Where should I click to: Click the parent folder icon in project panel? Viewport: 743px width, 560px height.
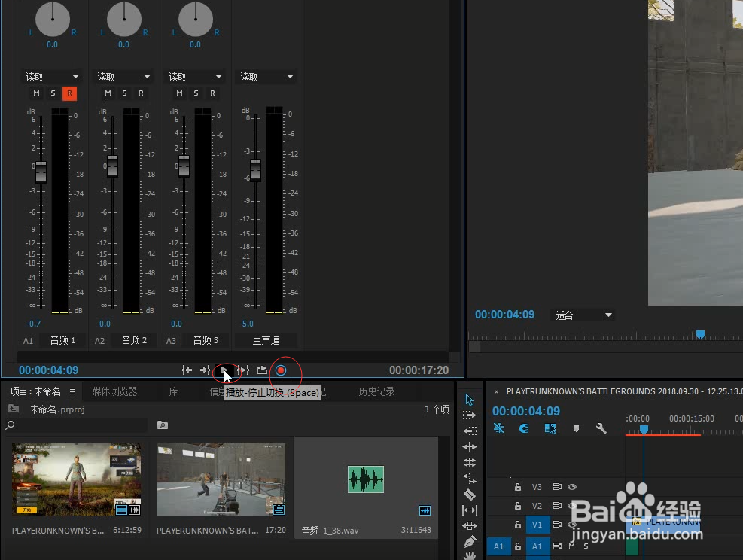click(x=14, y=409)
